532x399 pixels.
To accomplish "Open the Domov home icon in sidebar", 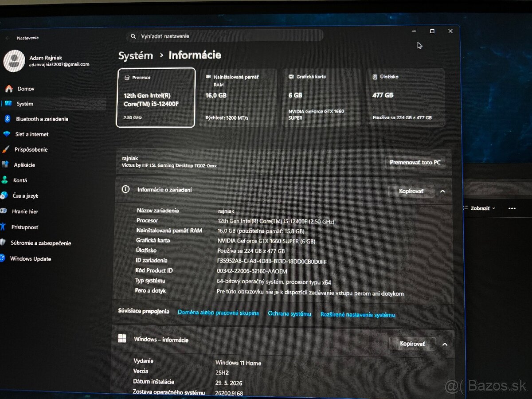I will point(9,89).
